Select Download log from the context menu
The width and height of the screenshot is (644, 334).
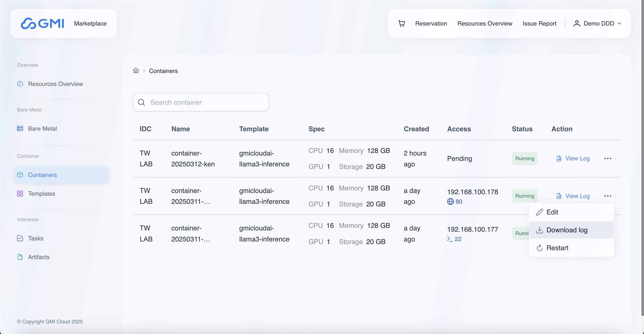(x=572, y=230)
